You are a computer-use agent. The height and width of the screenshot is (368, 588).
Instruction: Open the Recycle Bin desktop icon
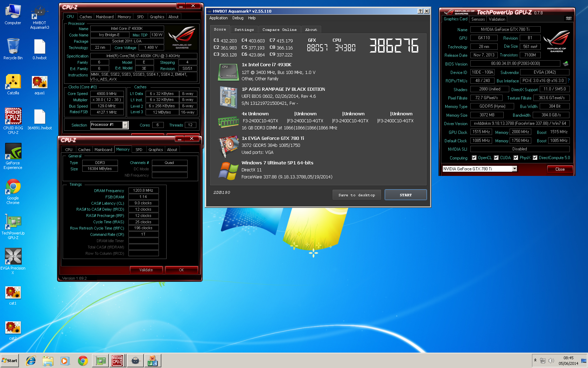13,49
